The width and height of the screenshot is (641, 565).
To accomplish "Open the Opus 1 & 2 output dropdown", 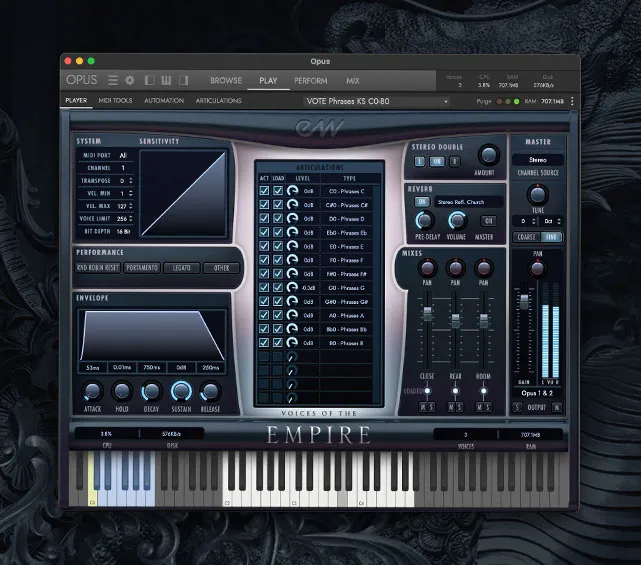I will point(537,393).
